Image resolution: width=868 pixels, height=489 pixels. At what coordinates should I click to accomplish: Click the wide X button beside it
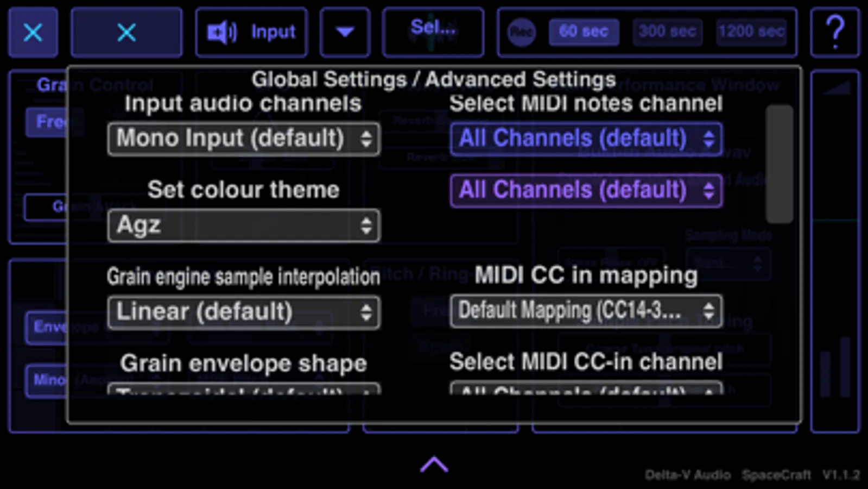pos(126,33)
